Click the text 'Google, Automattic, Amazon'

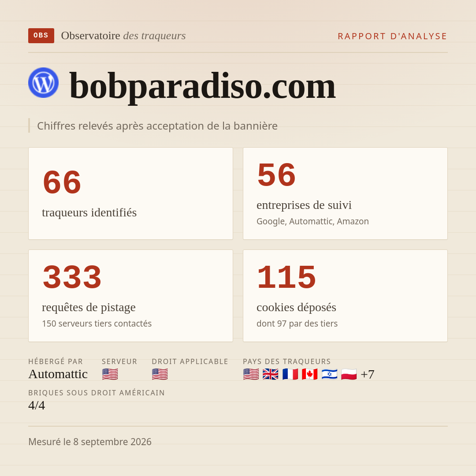312,221
